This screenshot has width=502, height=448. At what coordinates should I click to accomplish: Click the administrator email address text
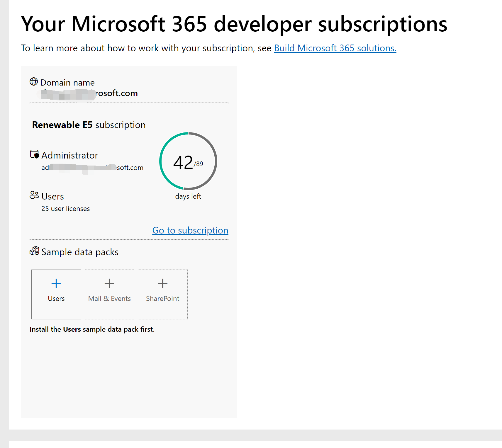point(92,168)
